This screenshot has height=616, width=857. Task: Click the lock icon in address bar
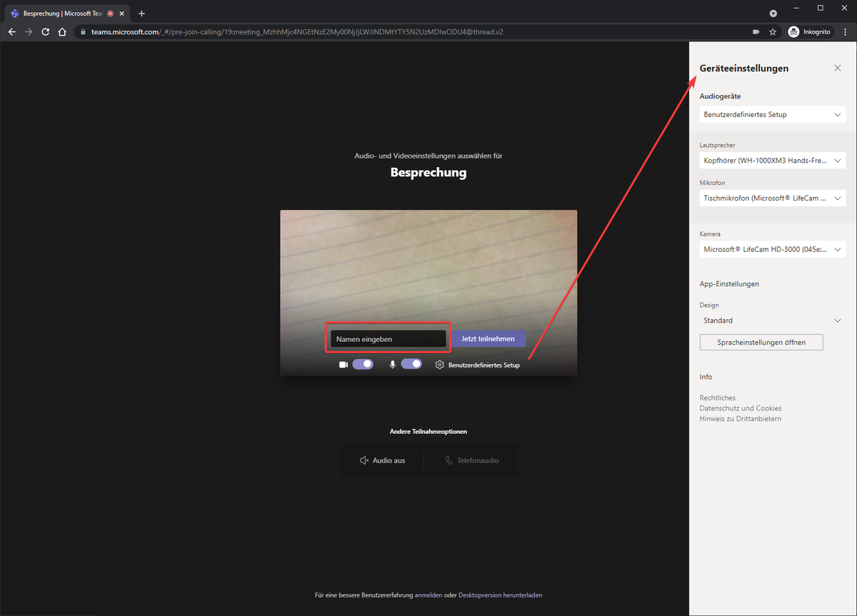[83, 32]
